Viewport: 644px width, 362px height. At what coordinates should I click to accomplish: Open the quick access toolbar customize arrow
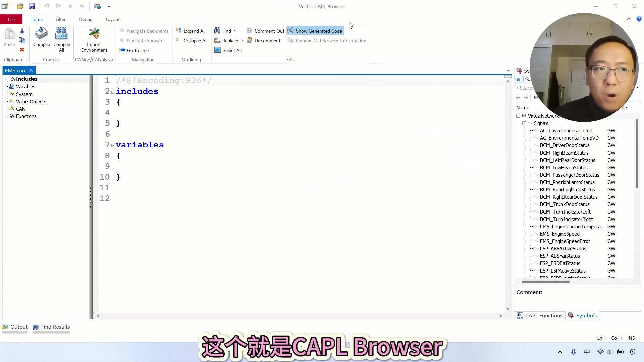click(109, 6)
